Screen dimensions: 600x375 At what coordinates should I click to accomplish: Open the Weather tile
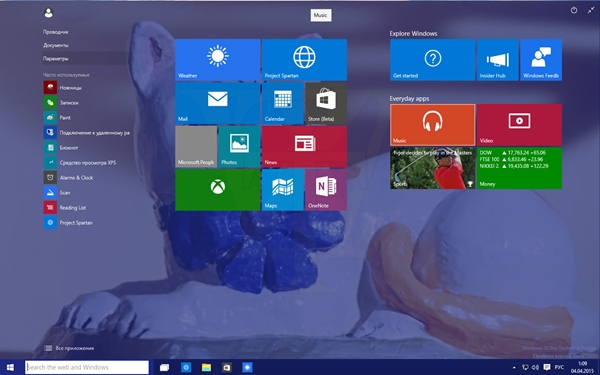click(x=217, y=59)
